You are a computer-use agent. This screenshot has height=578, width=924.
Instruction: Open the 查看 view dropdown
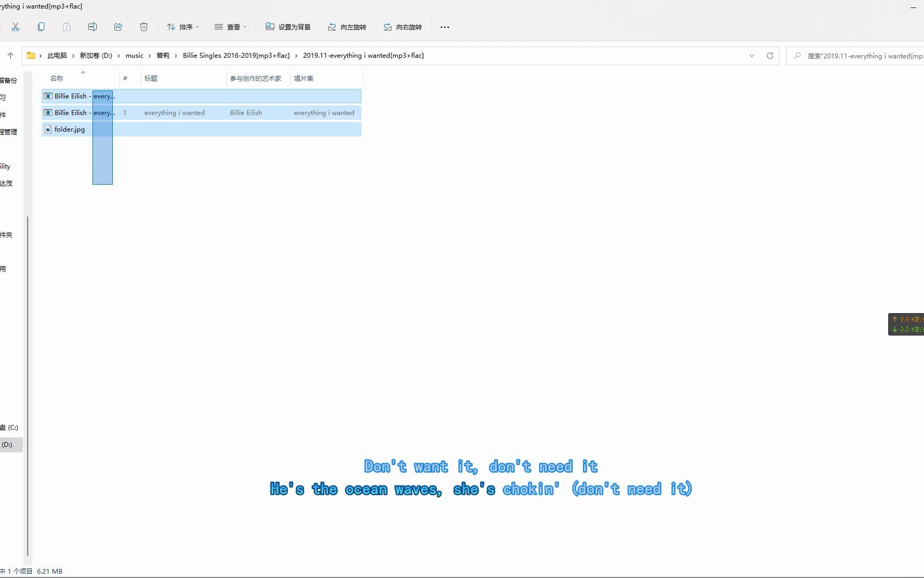tap(230, 27)
